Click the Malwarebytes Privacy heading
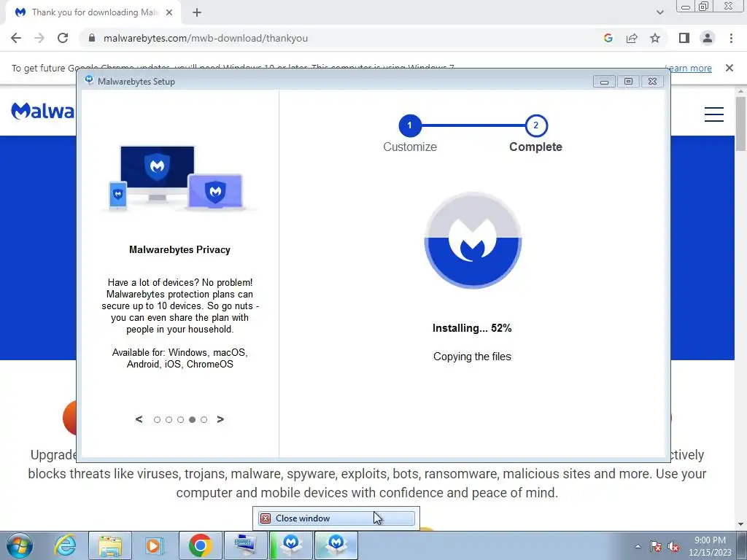This screenshot has width=747, height=560. pyautogui.click(x=179, y=249)
